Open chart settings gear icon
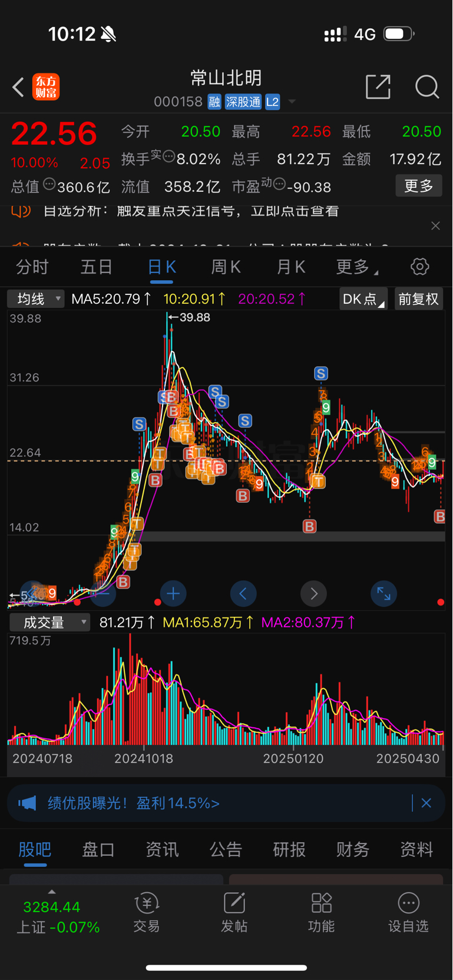Screen dimensions: 453x980 (419, 267)
